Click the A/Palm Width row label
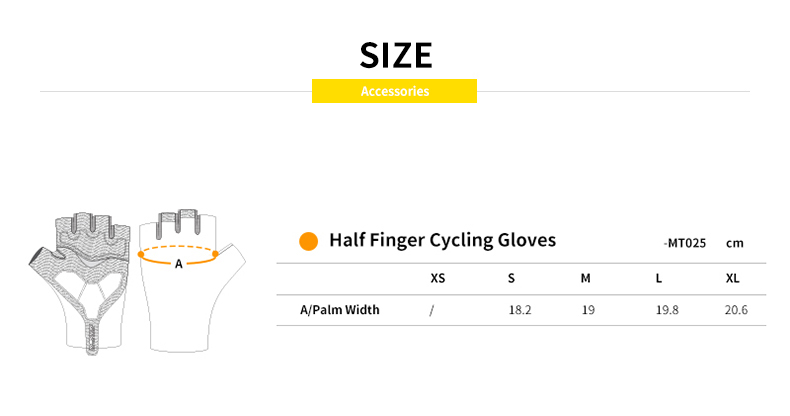 (340, 310)
